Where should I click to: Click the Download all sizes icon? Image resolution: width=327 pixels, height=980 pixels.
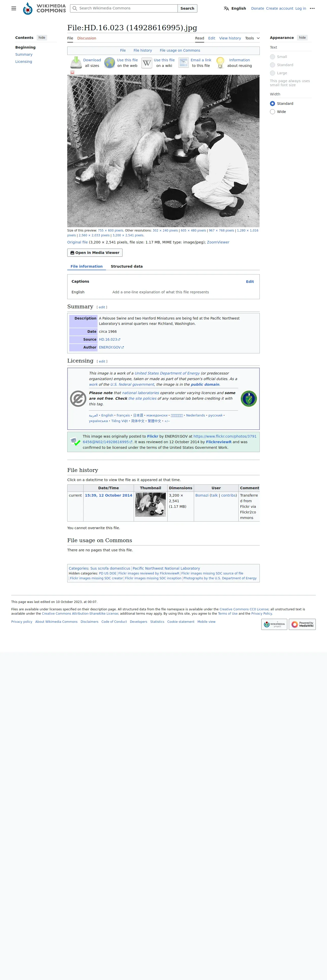[76, 63]
